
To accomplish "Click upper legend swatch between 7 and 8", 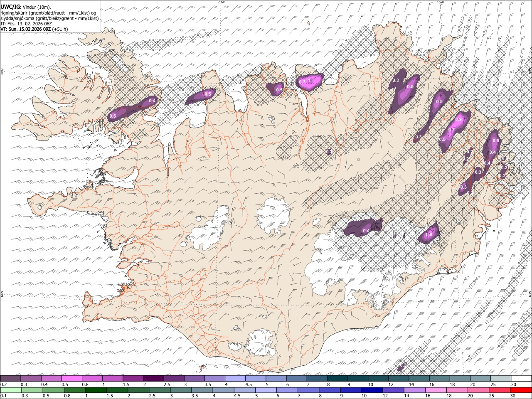I will [x=317, y=378].
